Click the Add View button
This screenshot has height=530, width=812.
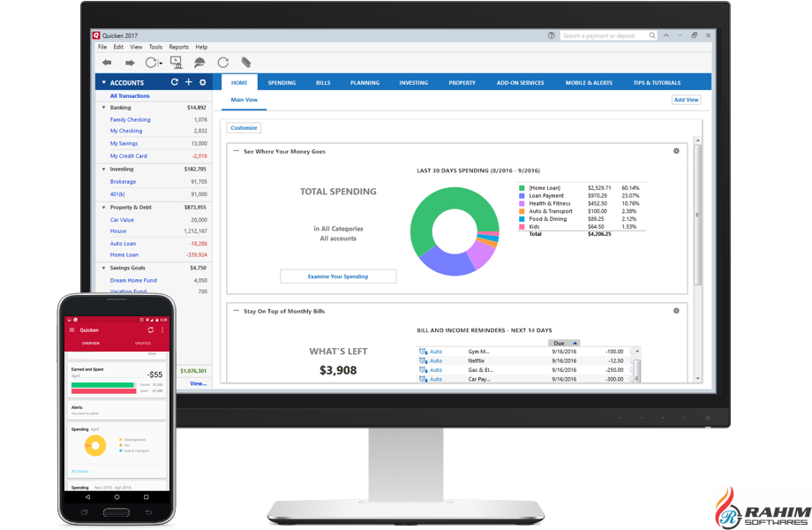(686, 100)
